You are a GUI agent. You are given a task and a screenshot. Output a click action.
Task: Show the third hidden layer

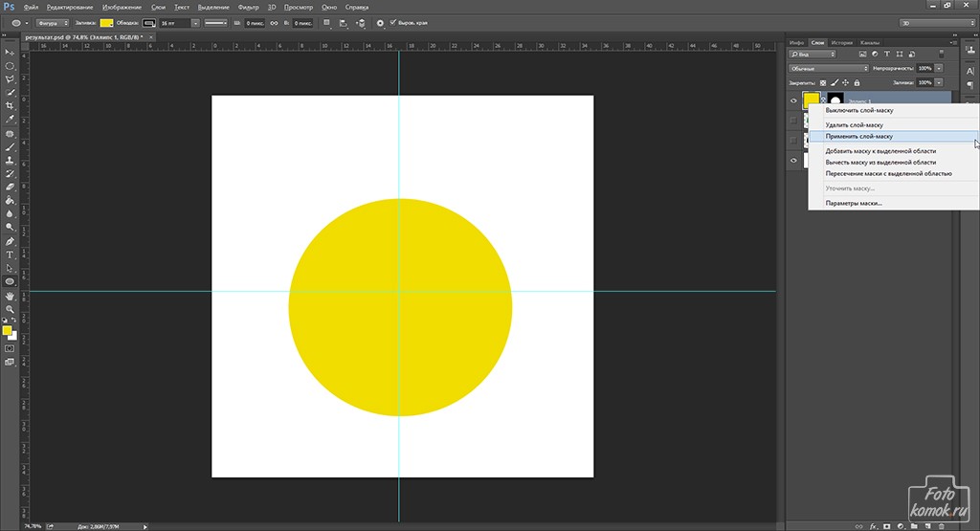pyautogui.click(x=793, y=141)
